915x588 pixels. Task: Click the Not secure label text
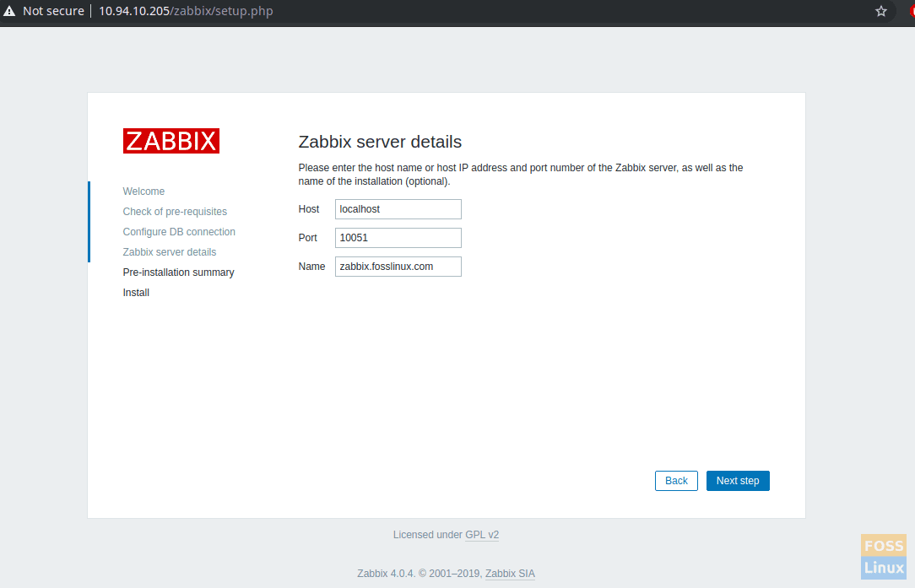tap(53, 11)
